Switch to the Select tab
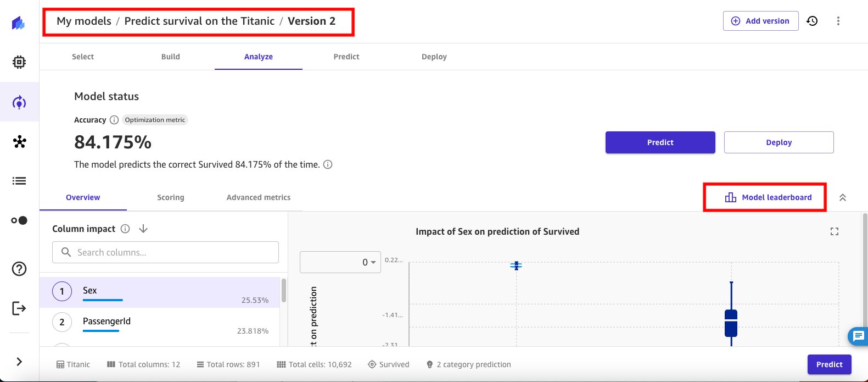The width and height of the screenshot is (868, 382). (x=83, y=57)
